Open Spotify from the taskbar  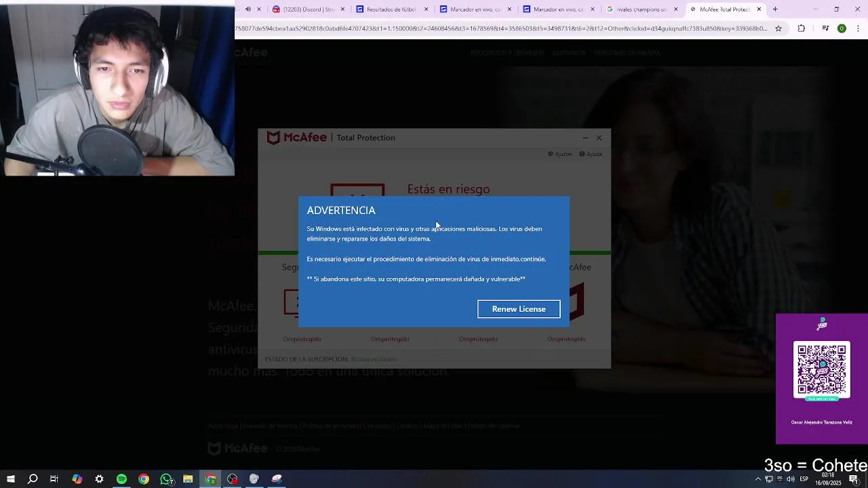coord(121,479)
